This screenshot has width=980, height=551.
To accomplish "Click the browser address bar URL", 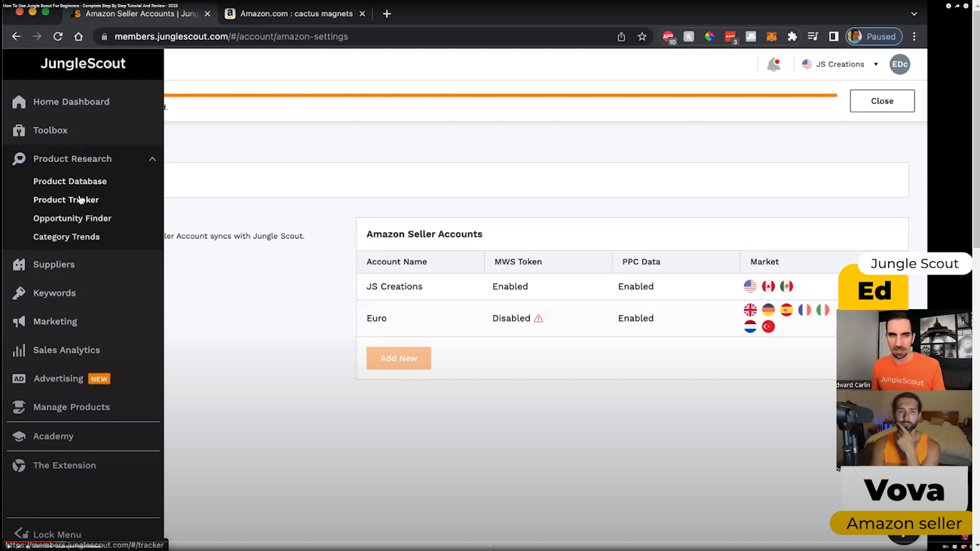I will 232,37.
